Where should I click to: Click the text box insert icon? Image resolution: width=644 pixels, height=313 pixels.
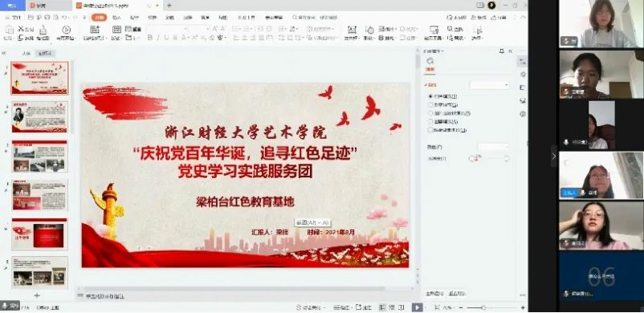coord(352,30)
